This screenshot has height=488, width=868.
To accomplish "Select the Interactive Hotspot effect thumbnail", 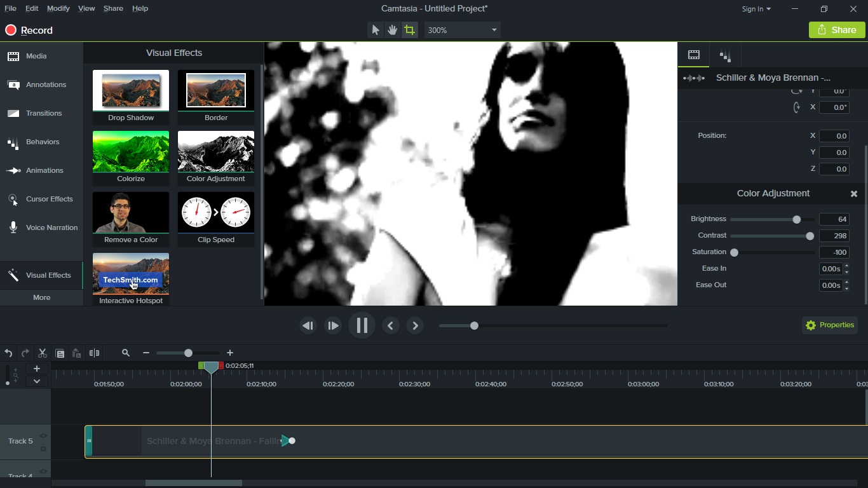I will [131, 280].
